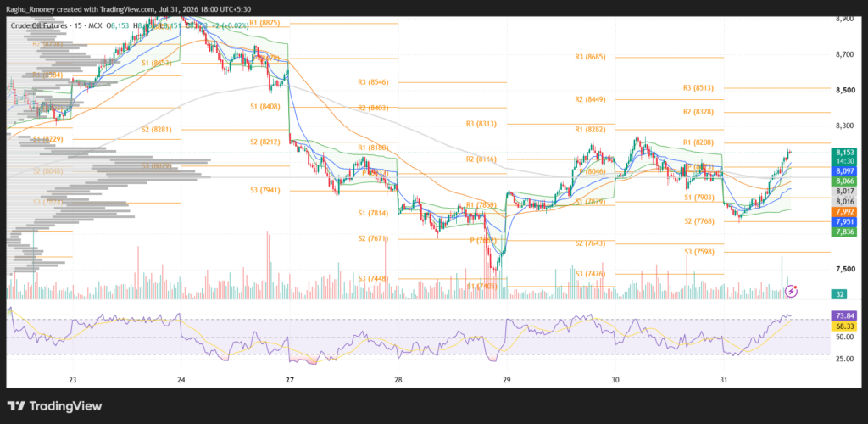Click the R3 (8546) pivot label
Image resolution: width=868 pixels, height=424 pixels.
[373, 82]
